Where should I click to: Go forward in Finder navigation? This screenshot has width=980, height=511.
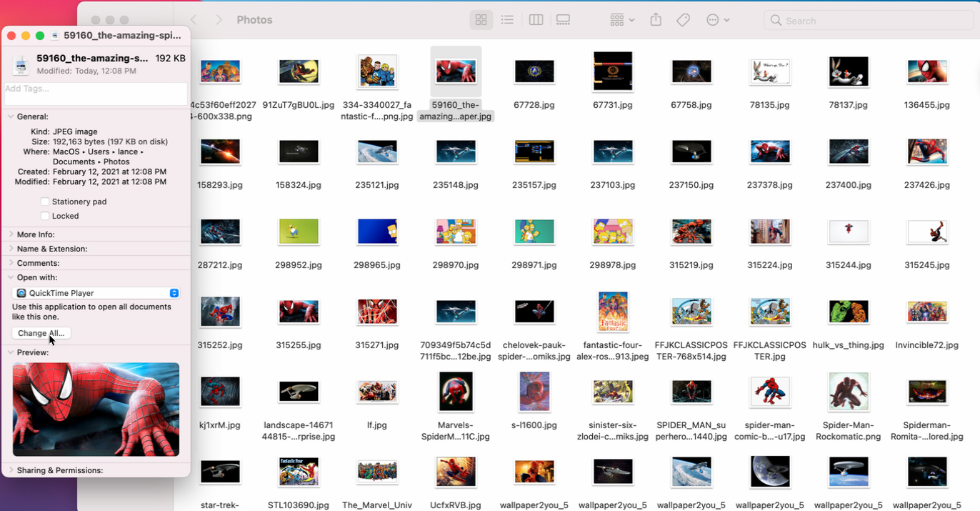coord(219,20)
